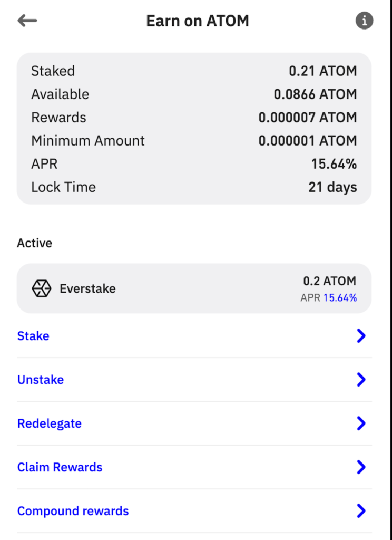The height and width of the screenshot is (540, 392).
Task: Choose the Unstake option
Action: pos(41,380)
